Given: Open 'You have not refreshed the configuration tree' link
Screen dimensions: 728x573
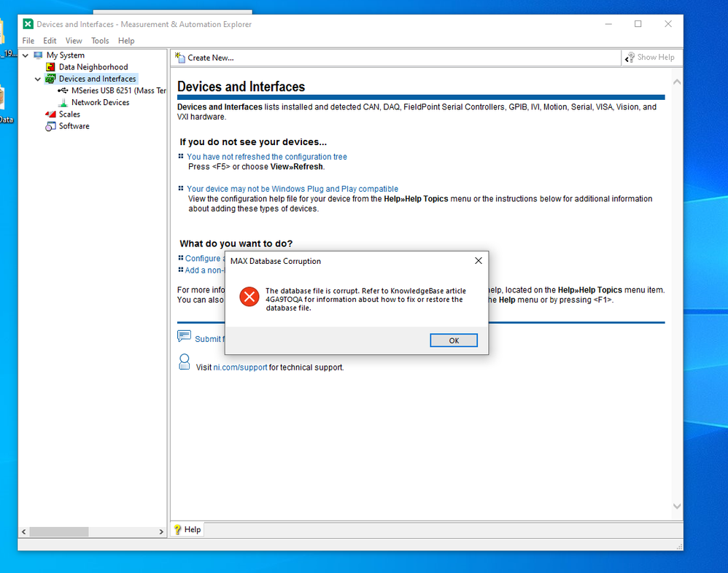Looking at the screenshot, I should (x=267, y=157).
